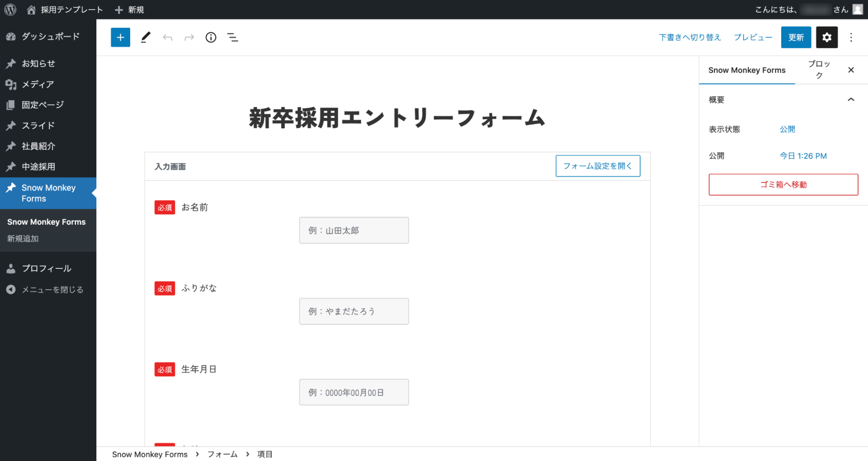This screenshot has width=868, height=461.
Task: Select Snow Monkey Forms submenu entry
Action: click(x=46, y=222)
